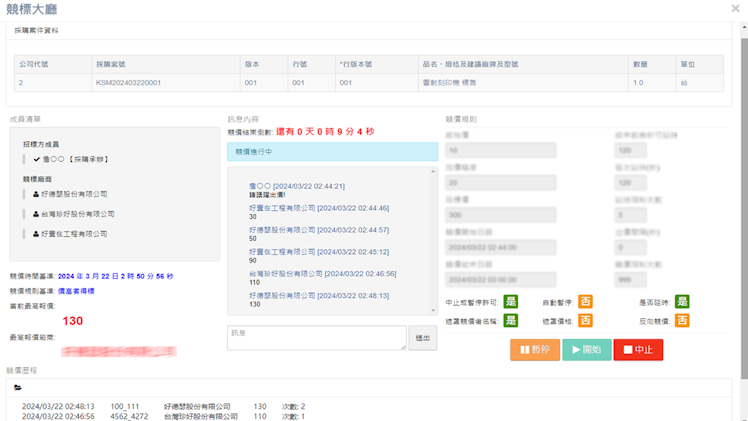Screen dimensions: 748x421
Task: Select 詹〇〇【採購承辦】 in 招標方成員
Action: pos(76,159)
